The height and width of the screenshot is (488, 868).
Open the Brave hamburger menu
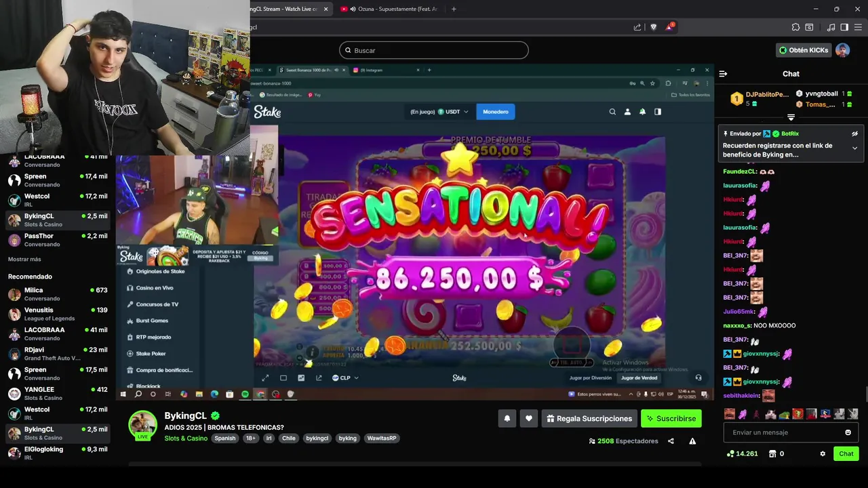(x=858, y=27)
